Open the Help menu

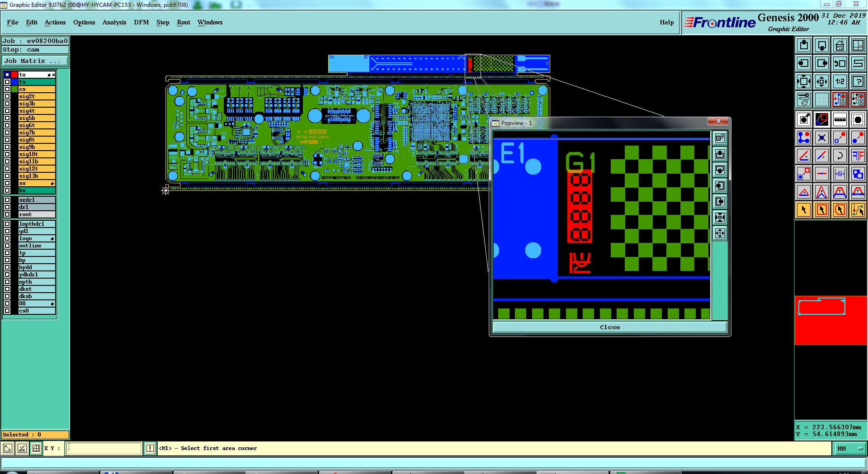pos(666,22)
